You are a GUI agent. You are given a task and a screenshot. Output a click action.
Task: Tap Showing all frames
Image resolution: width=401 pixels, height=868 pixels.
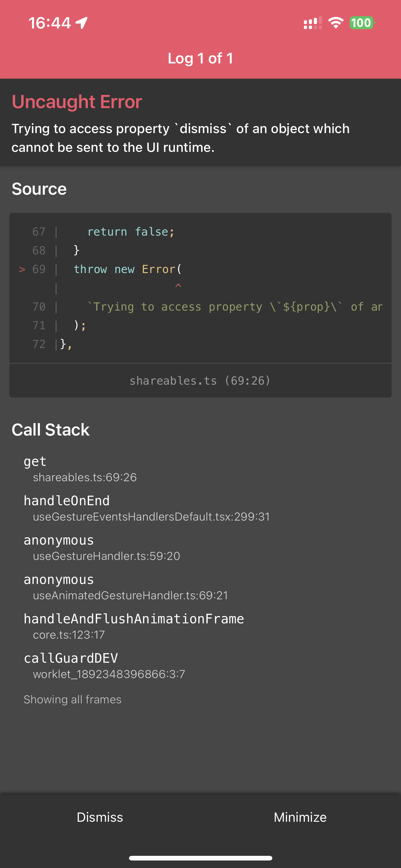tap(72, 699)
